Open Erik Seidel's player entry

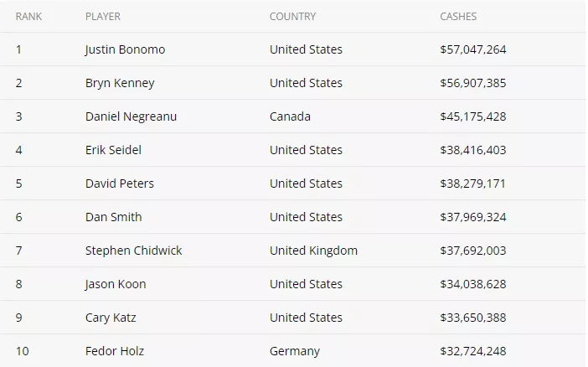coord(113,150)
